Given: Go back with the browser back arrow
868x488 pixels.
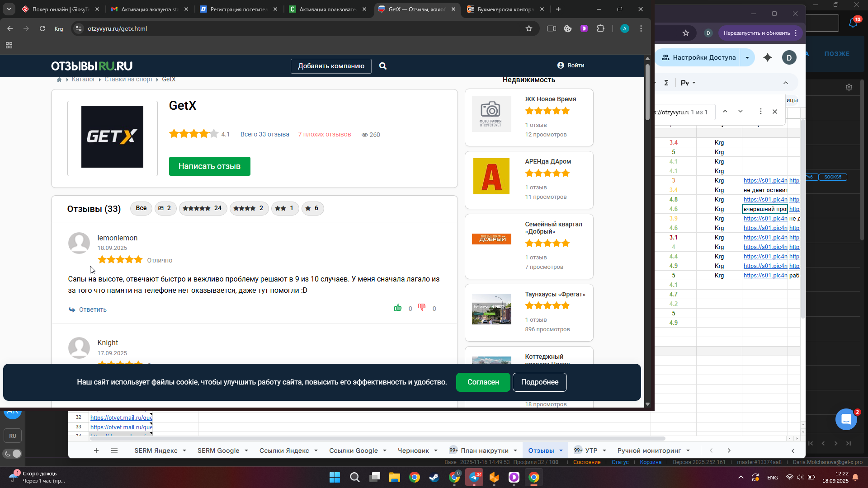Looking at the screenshot, I should pos(10,28).
